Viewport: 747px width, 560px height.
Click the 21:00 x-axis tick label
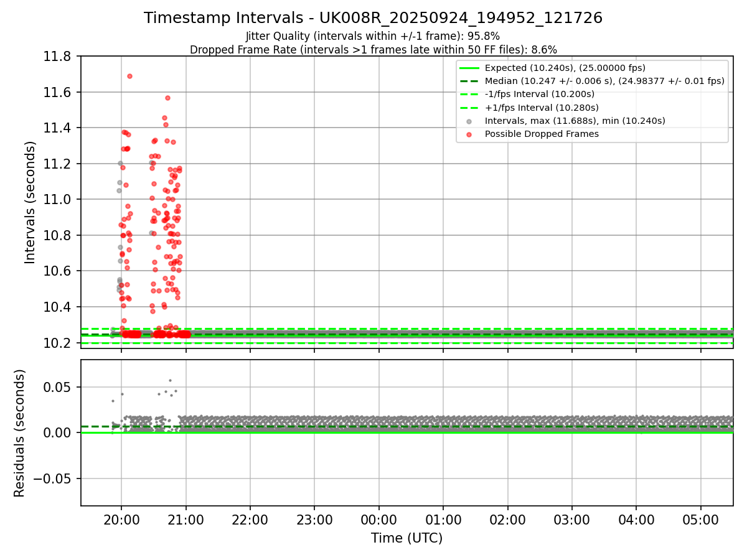(x=186, y=520)
